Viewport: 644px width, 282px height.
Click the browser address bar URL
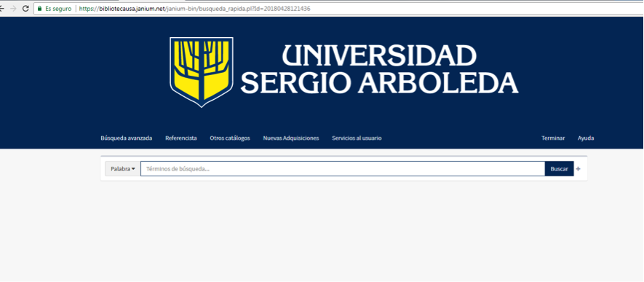195,8
